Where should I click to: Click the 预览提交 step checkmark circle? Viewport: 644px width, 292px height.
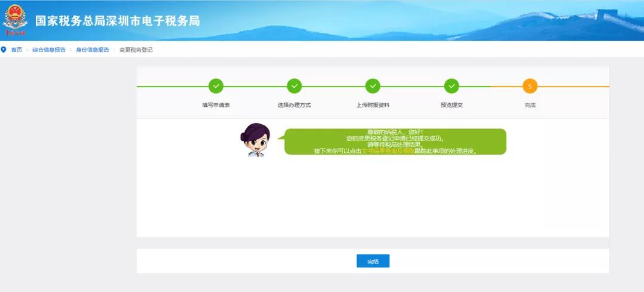[452, 86]
